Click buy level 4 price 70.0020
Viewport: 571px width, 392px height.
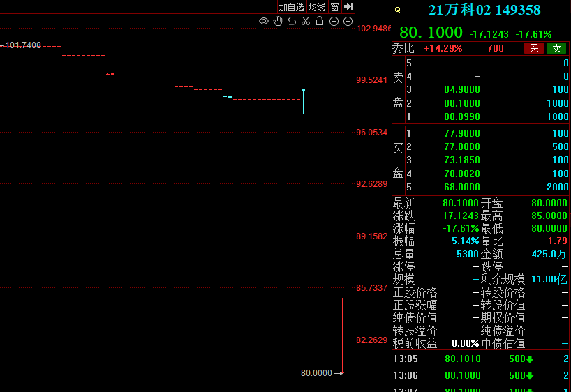461,174
